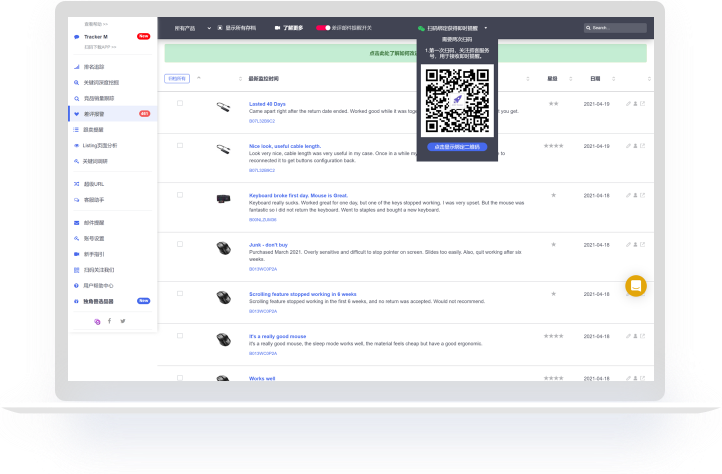Click the download-app link under Tracker M

point(100,47)
